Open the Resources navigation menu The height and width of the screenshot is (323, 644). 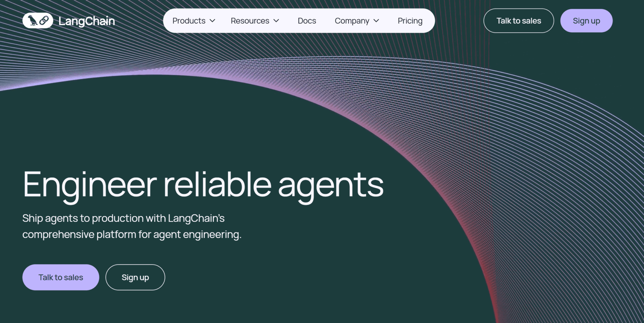click(x=255, y=21)
